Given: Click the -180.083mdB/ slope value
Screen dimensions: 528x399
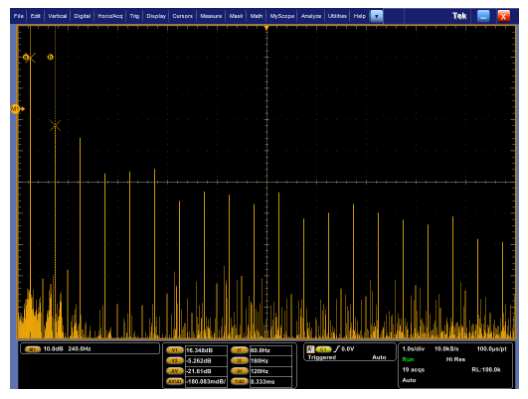Looking at the screenshot, I should pos(206,381).
